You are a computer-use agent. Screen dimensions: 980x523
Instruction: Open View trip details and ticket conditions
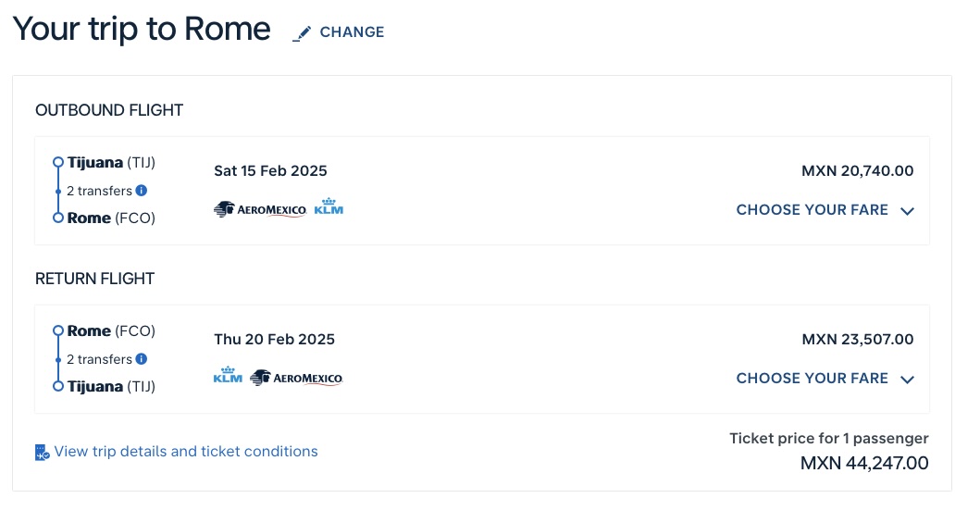pos(186,452)
